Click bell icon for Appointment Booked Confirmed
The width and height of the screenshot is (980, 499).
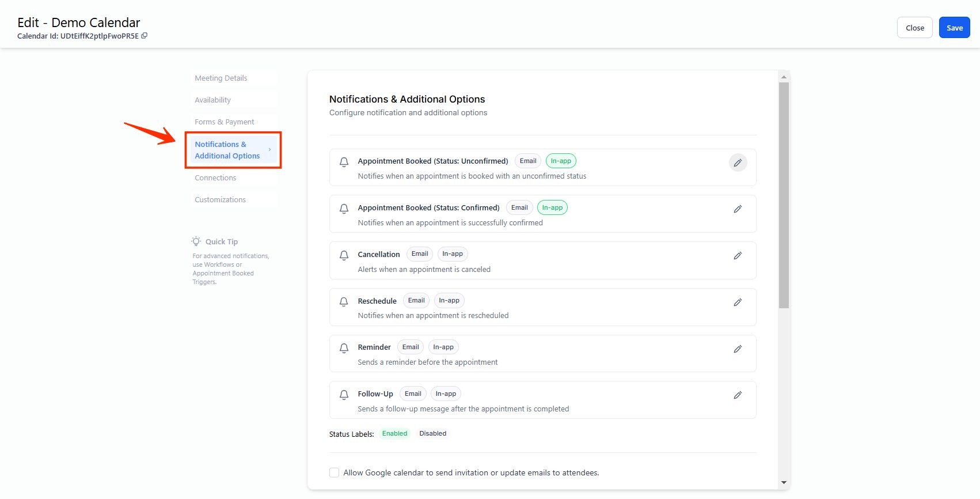tap(344, 209)
